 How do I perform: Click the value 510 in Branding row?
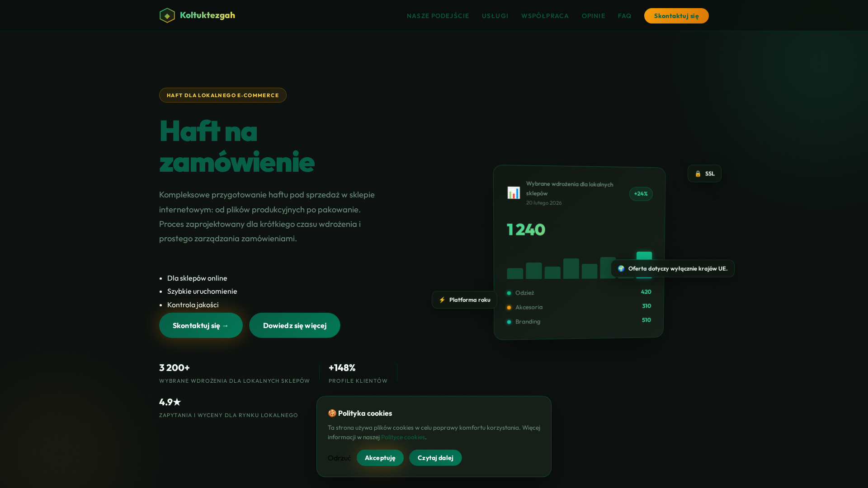pyautogui.click(x=646, y=320)
